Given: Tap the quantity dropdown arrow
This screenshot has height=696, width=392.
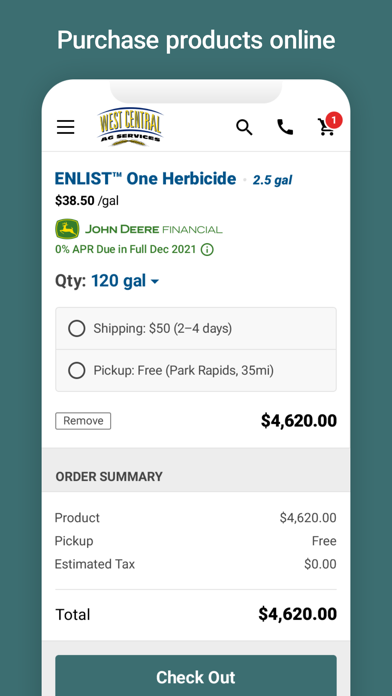Looking at the screenshot, I should tap(155, 281).
